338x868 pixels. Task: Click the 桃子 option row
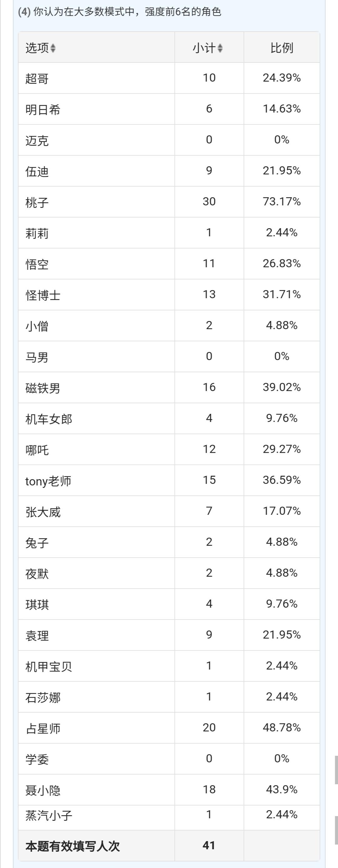[x=169, y=202]
